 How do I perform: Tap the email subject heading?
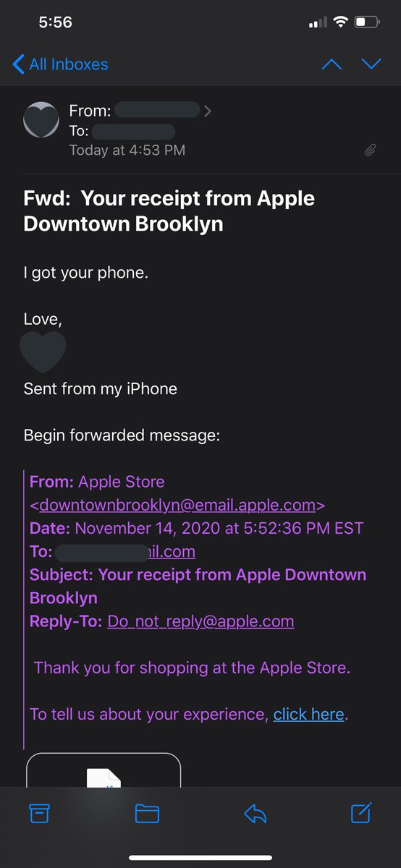tap(169, 210)
